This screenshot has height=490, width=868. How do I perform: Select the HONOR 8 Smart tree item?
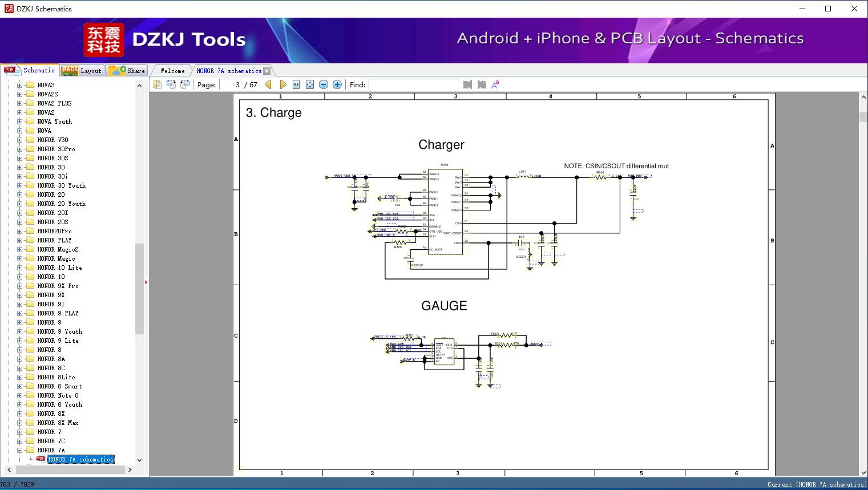59,386
